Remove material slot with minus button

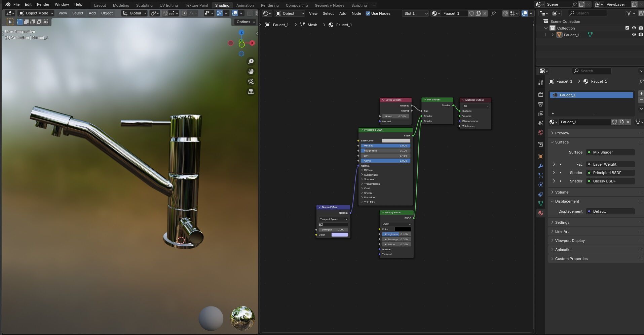(641, 100)
